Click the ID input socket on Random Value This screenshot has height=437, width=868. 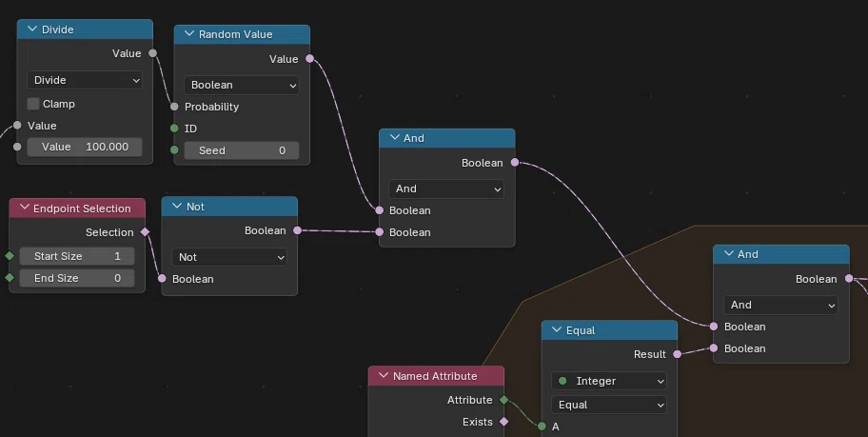[174, 129]
